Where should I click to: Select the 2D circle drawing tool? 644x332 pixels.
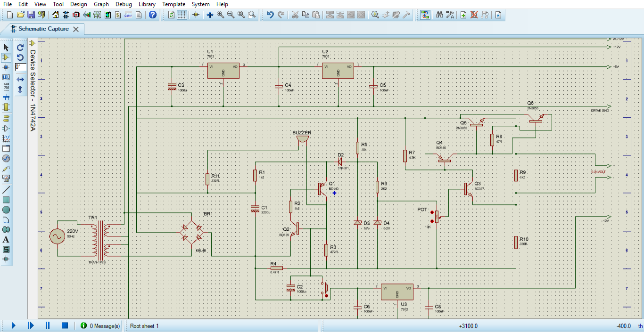pyautogui.click(x=6, y=210)
